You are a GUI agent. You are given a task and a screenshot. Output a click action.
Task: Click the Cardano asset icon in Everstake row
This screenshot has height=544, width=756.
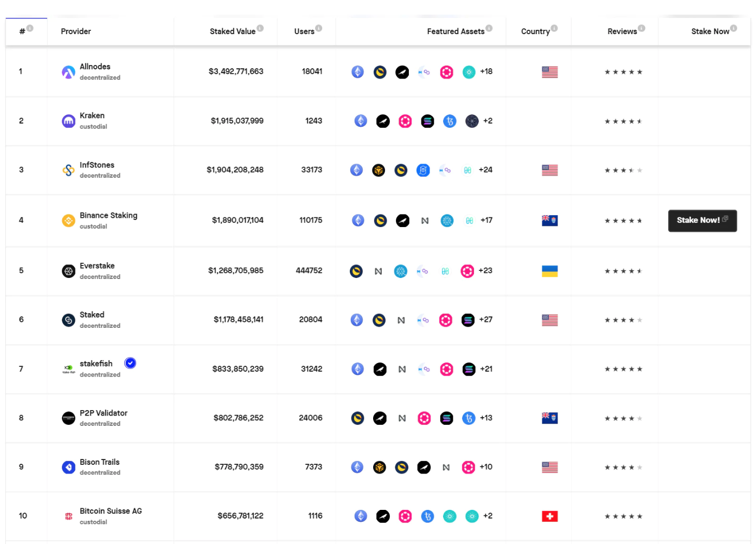click(400, 271)
